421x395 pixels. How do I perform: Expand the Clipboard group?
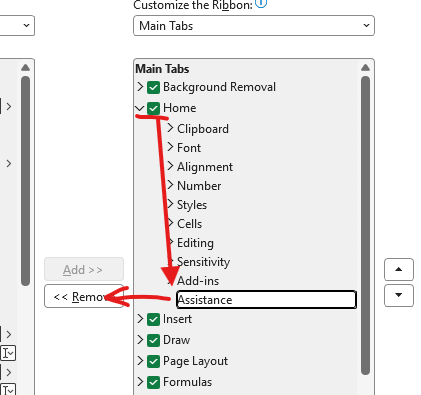pos(170,128)
